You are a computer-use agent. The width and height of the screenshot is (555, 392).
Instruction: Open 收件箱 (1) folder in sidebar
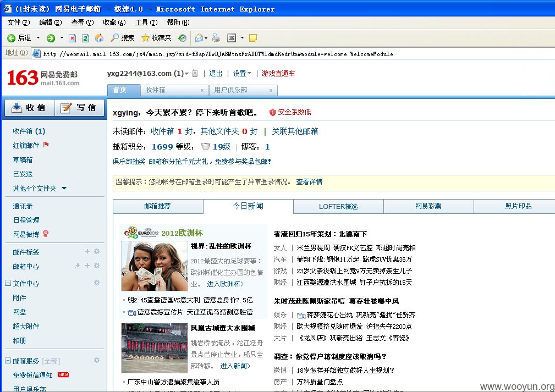point(29,131)
